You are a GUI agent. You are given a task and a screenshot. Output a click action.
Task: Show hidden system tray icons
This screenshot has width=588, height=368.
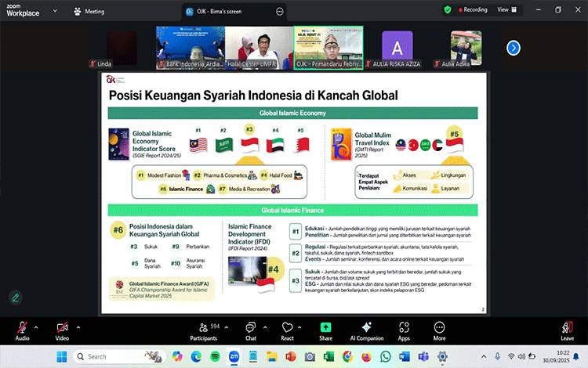click(484, 357)
